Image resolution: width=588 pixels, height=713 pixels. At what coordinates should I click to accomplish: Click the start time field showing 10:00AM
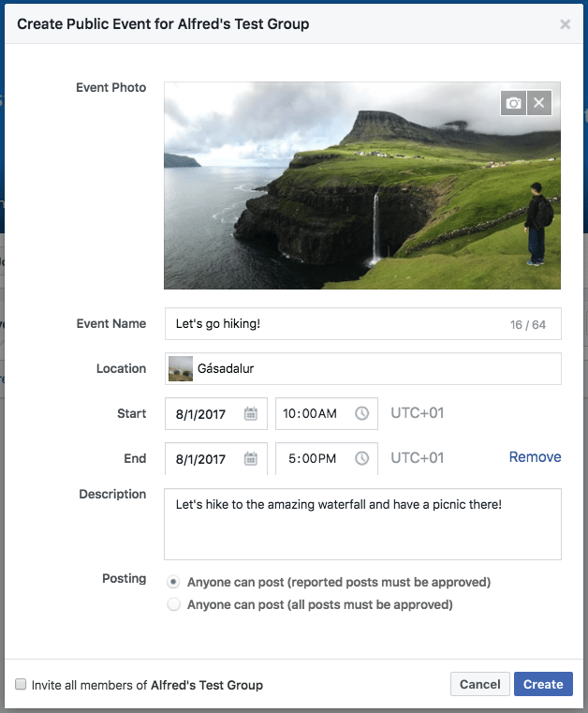point(313,414)
